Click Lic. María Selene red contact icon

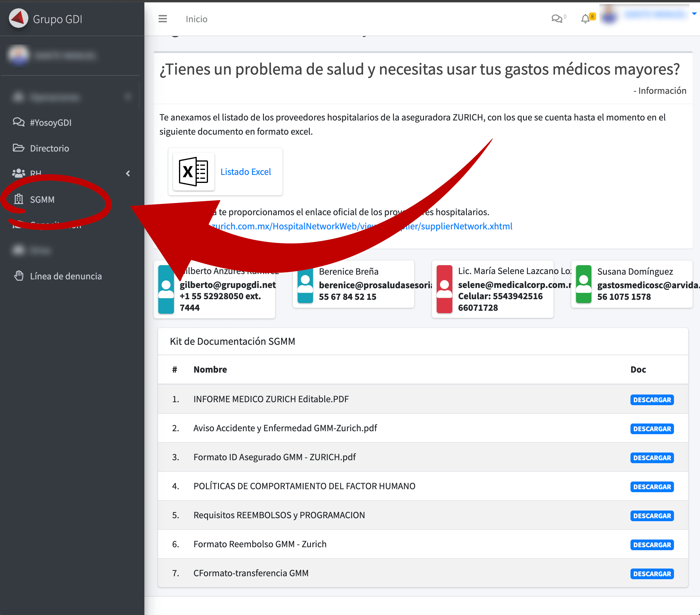444,289
